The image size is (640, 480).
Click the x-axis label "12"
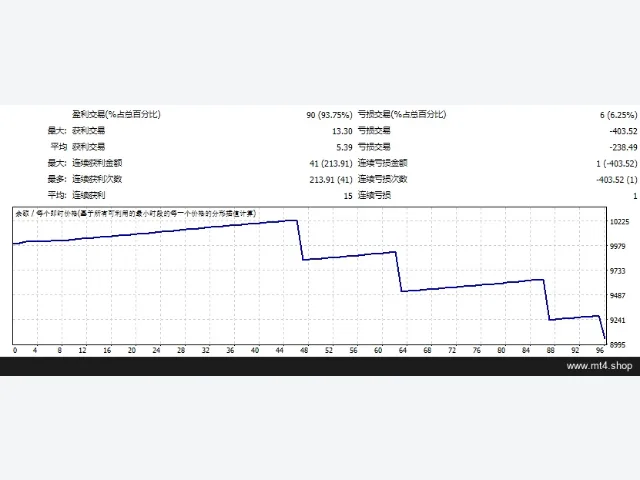click(x=82, y=350)
